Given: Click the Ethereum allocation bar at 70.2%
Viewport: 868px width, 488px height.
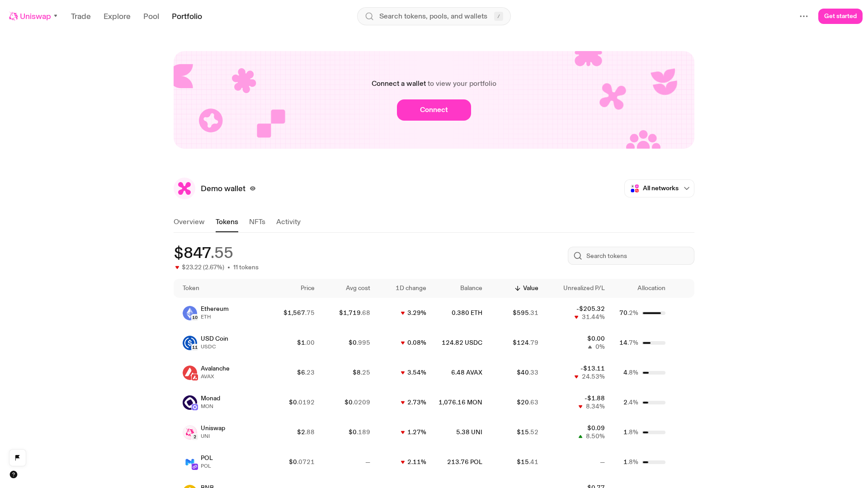Looking at the screenshot, I should pyautogui.click(x=654, y=313).
